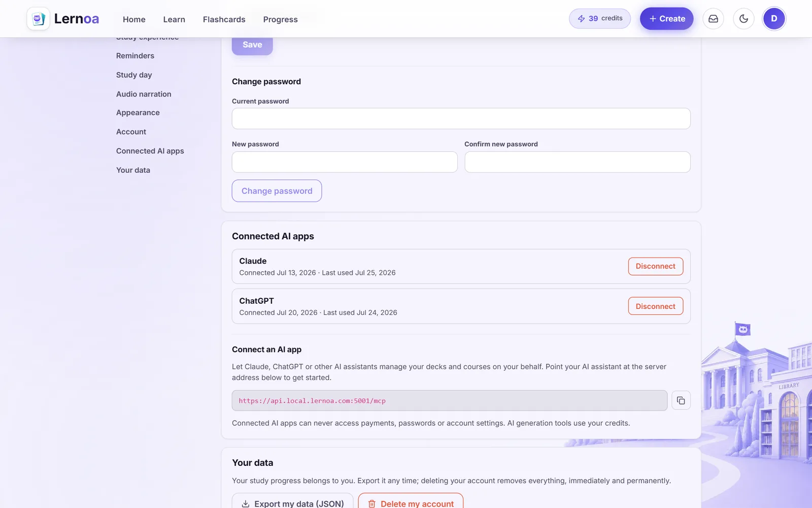The image size is (812, 508).
Task: Click the 39 credits lightning badge
Action: (x=600, y=19)
